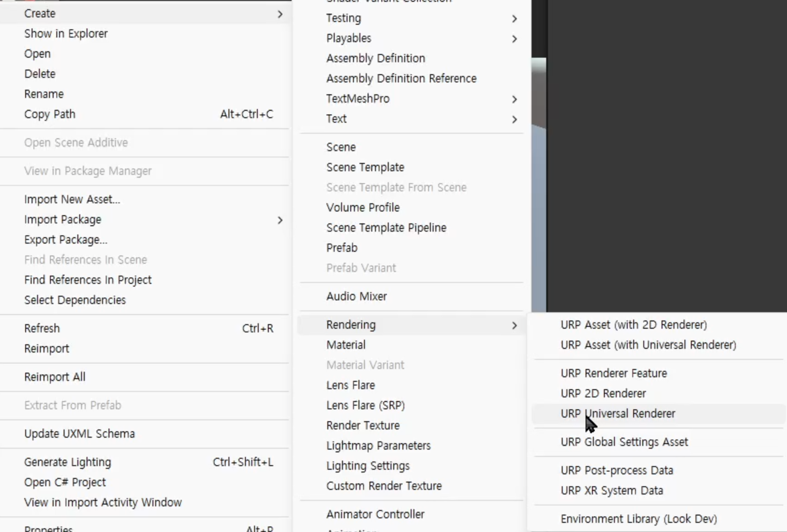Select Lens Flare (SRP)
Viewport: 787px width, 532px height.
click(411, 406)
